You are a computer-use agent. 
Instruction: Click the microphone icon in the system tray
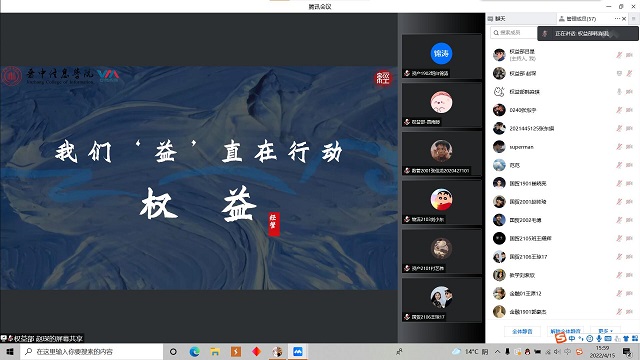click(x=507, y=351)
